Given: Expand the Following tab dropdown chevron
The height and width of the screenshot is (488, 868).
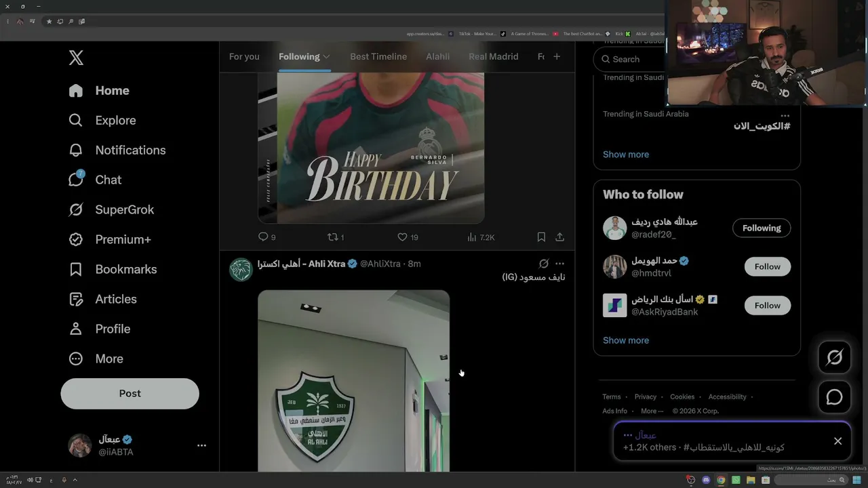Looking at the screenshot, I should pyautogui.click(x=326, y=57).
